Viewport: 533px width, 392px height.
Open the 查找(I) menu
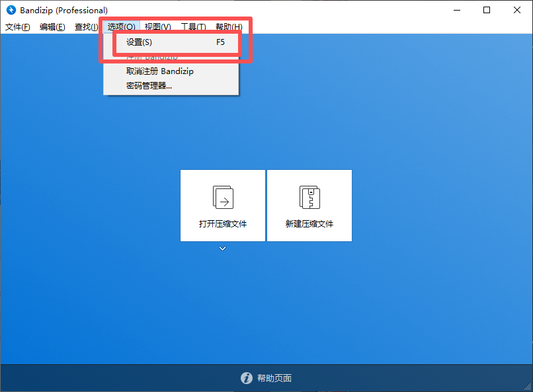86,27
